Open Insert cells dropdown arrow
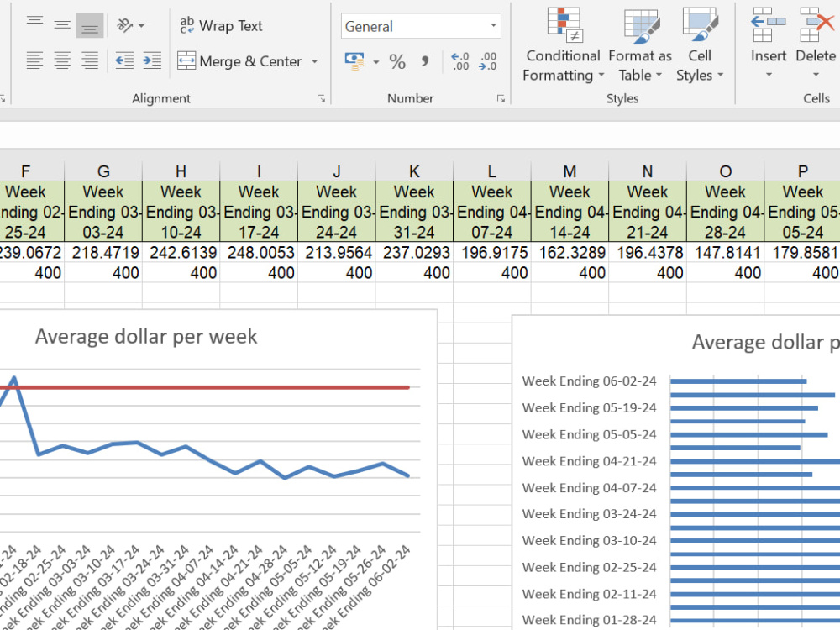Viewport: 840px width, 630px height. coord(769,75)
